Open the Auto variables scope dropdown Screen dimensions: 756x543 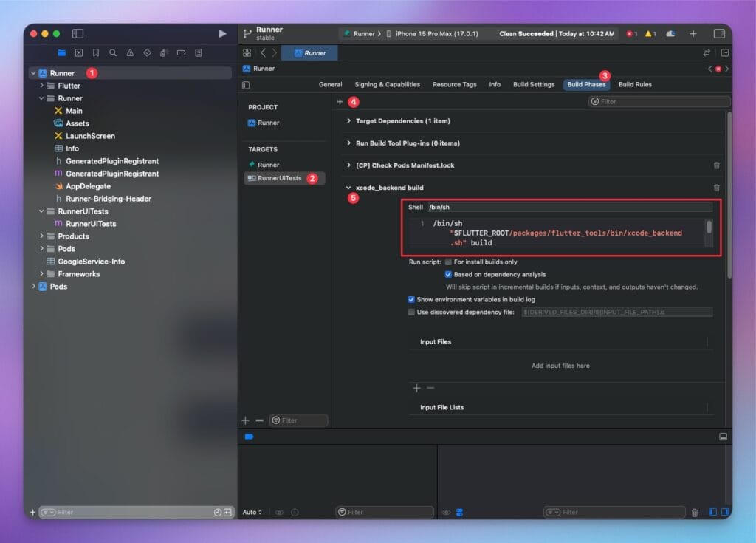[252, 512]
